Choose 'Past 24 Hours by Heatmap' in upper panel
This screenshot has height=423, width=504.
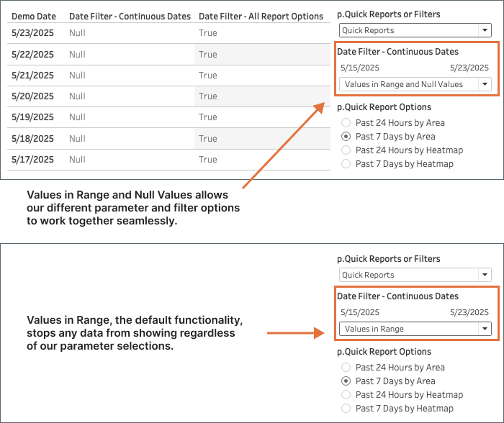coord(346,150)
